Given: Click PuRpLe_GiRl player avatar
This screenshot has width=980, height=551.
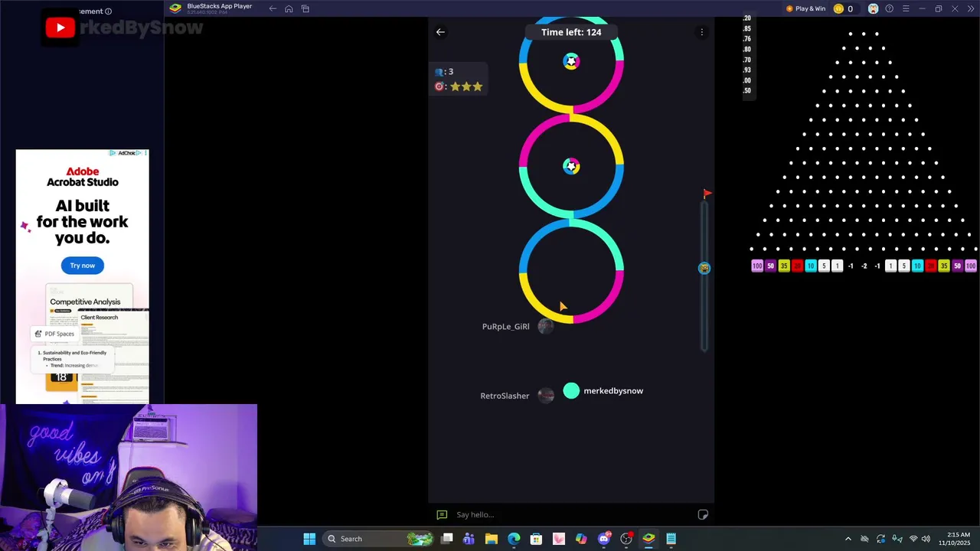Looking at the screenshot, I should tap(545, 326).
